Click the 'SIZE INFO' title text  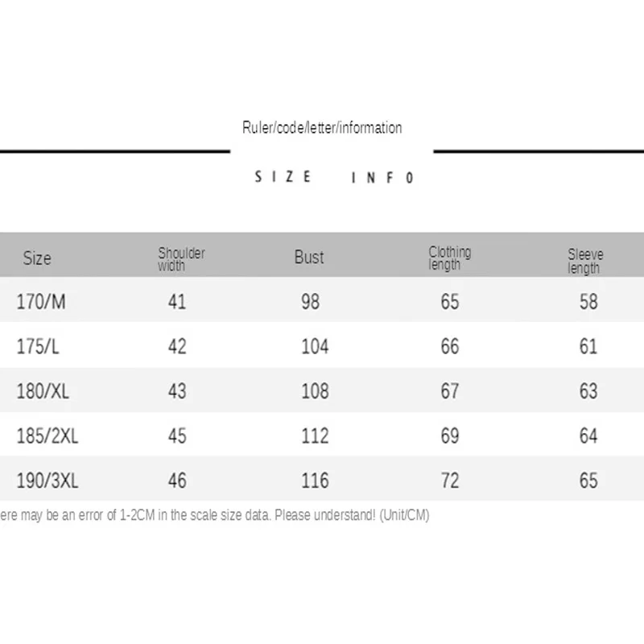coord(334,177)
